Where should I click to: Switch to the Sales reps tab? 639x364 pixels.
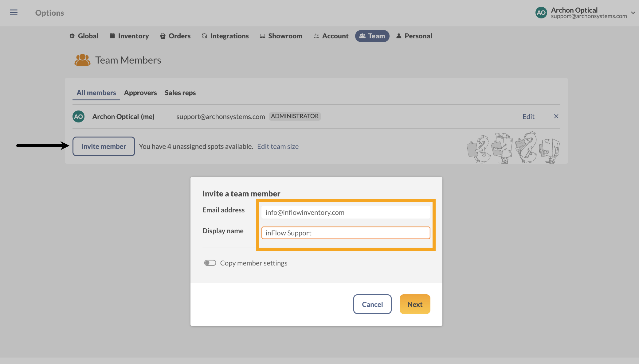pyautogui.click(x=180, y=93)
